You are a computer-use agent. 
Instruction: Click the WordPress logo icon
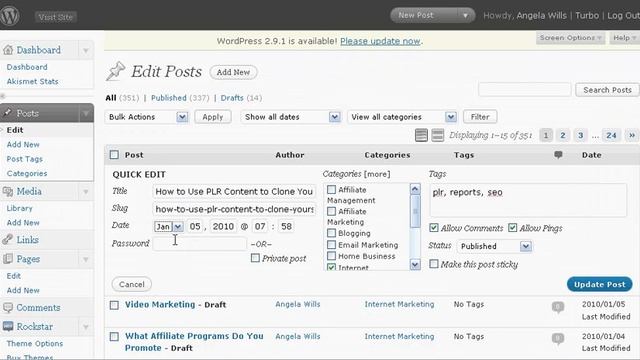pos(9,16)
